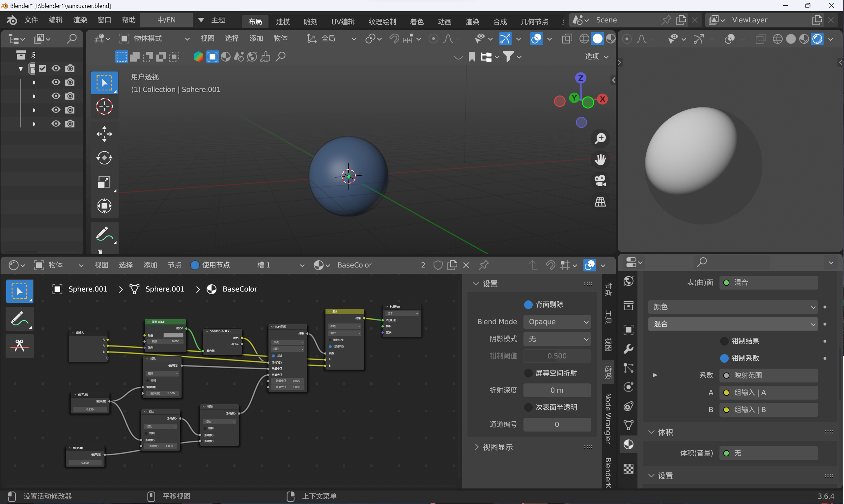Image resolution: width=844 pixels, height=504 pixels.
Task: Toggle the Blender icon menu
Action: click(x=12, y=20)
